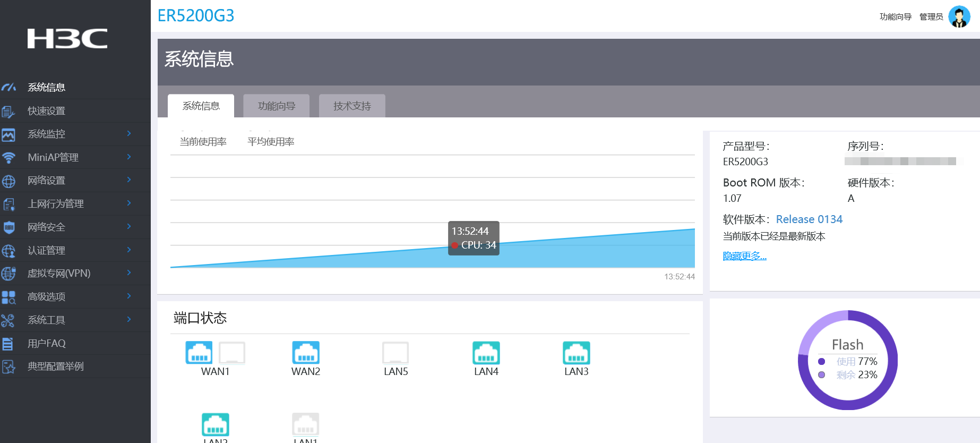Click the ER5200G3 page title
Image resolution: width=980 pixels, height=443 pixels.
(196, 16)
